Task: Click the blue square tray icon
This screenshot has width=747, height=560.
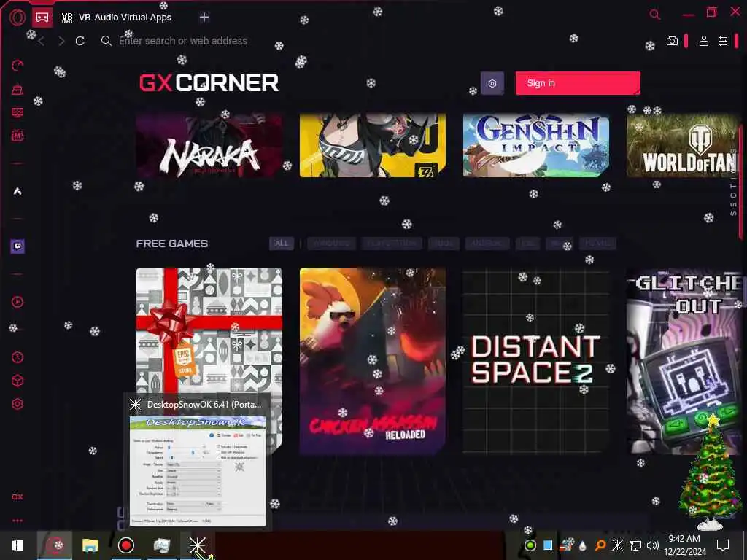Action: click(x=548, y=545)
